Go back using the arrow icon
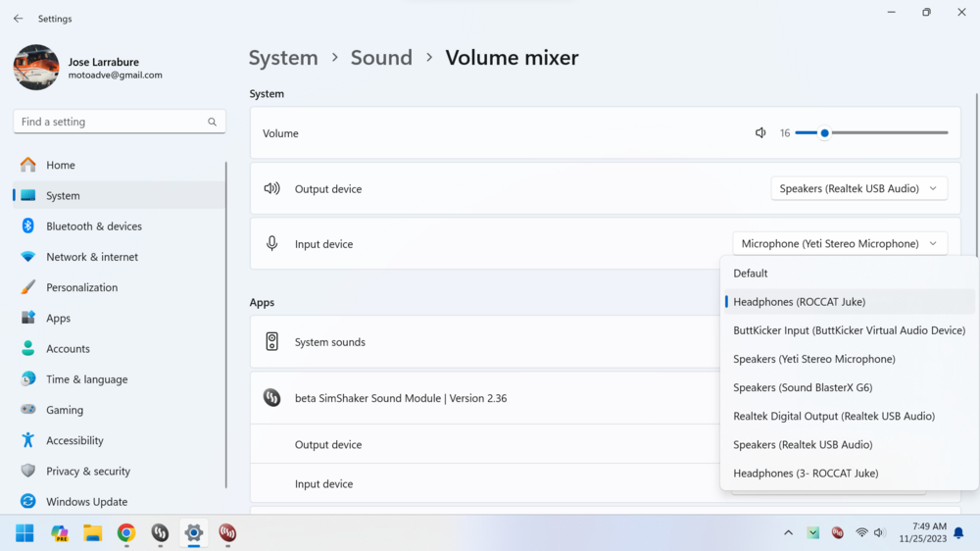Image resolution: width=980 pixels, height=551 pixels. pyautogui.click(x=18, y=19)
